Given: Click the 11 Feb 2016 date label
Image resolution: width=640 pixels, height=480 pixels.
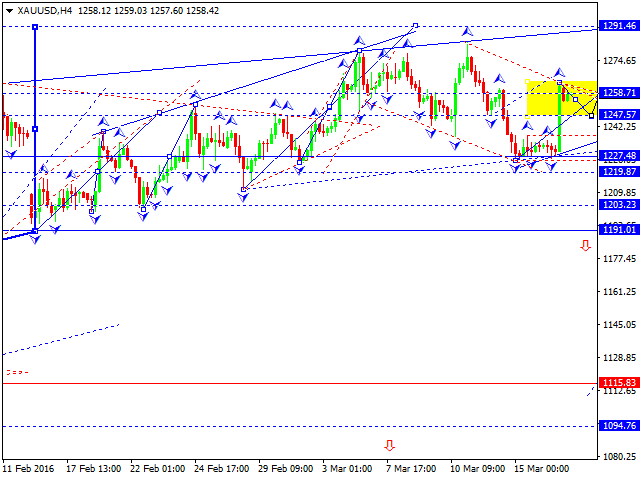Looking at the screenshot, I should 31,468.
